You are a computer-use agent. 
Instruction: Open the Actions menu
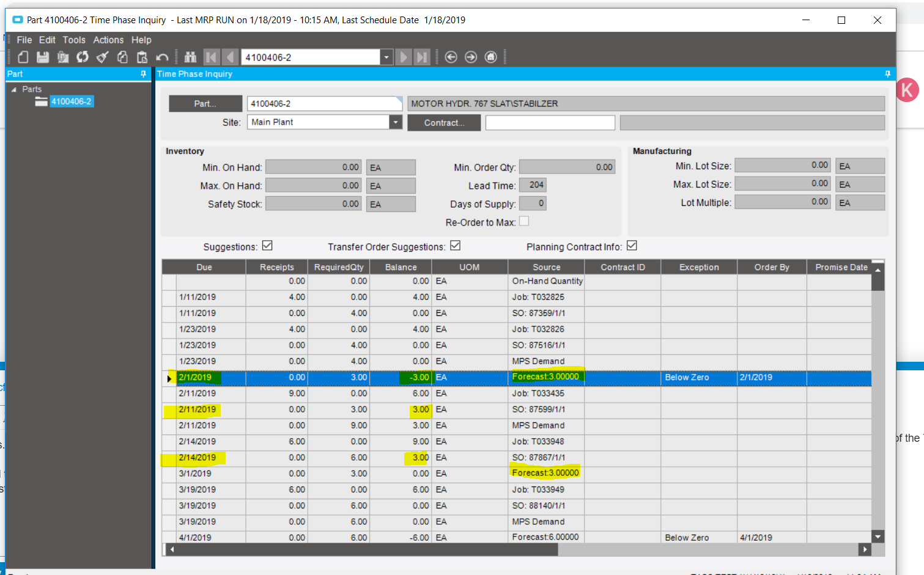click(x=108, y=40)
